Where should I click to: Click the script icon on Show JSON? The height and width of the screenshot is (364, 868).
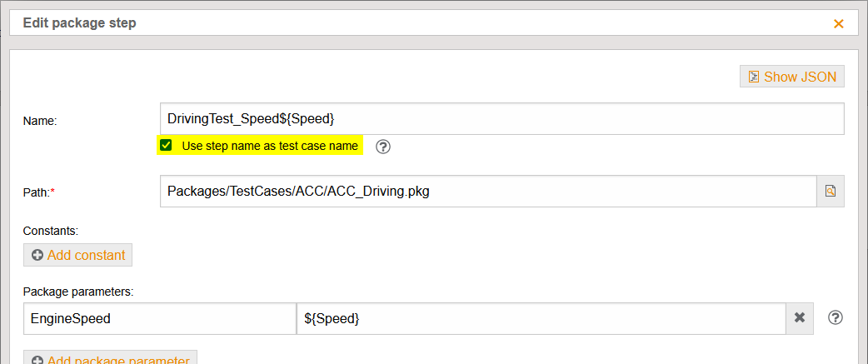(753, 77)
